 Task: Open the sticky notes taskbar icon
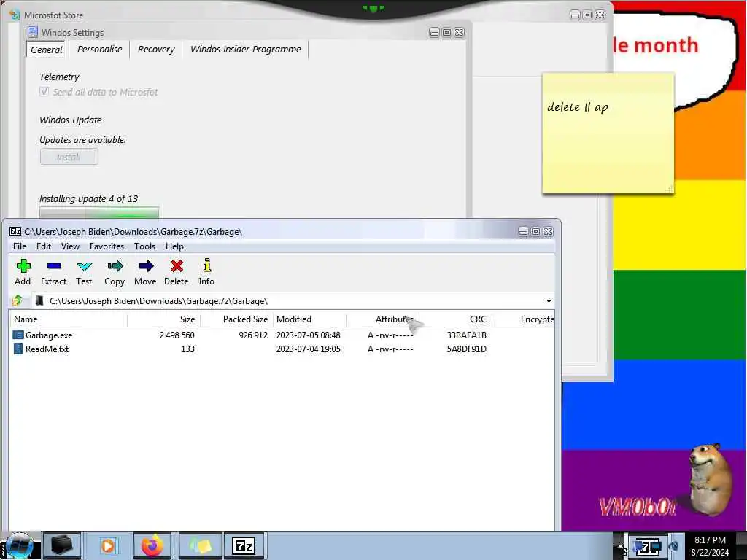point(200,545)
